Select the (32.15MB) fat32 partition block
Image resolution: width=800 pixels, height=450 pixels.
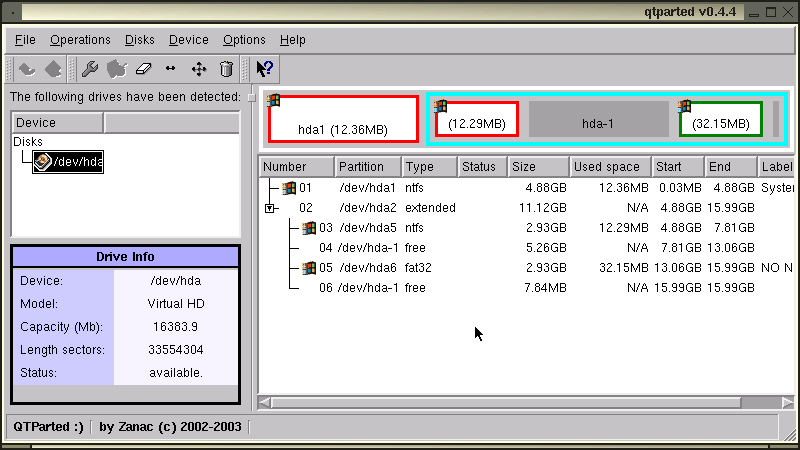point(721,119)
